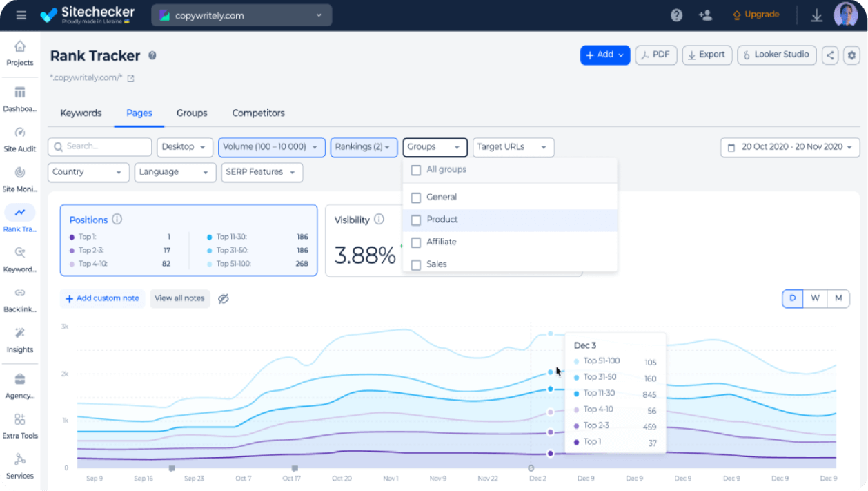Check the General group checkbox
Screen dimensions: 868x491
pyautogui.click(x=416, y=198)
